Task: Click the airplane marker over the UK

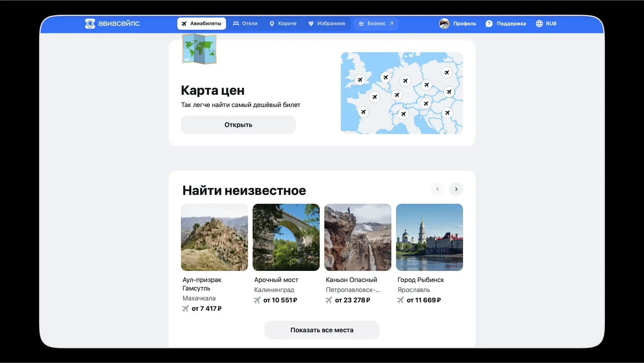Action: tap(360, 79)
